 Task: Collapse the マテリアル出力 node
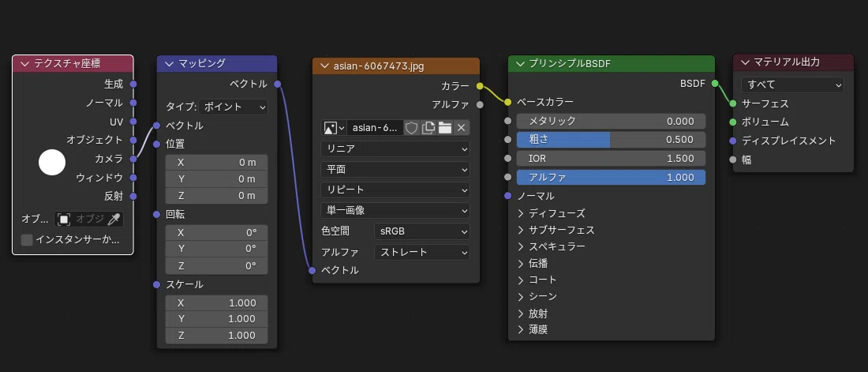pyautogui.click(x=745, y=62)
